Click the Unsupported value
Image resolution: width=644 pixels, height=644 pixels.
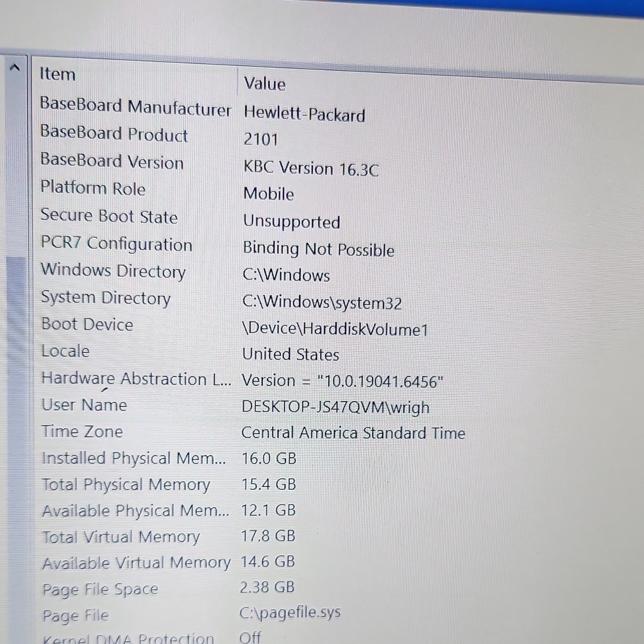click(291, 222)
